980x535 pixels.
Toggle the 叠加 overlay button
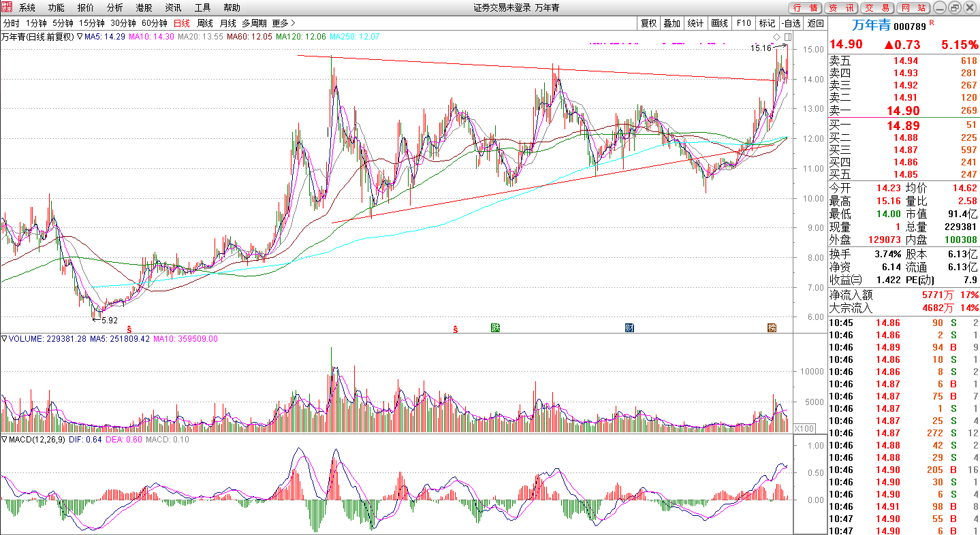(x=671, y=23)
